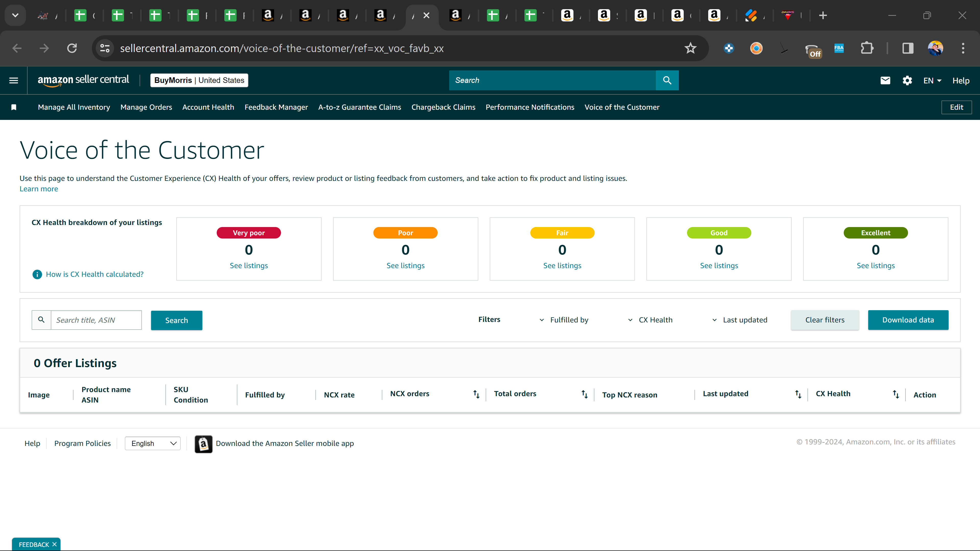Open Program Policies footer link
Screen dimensions: 980x551
[82, 443]
